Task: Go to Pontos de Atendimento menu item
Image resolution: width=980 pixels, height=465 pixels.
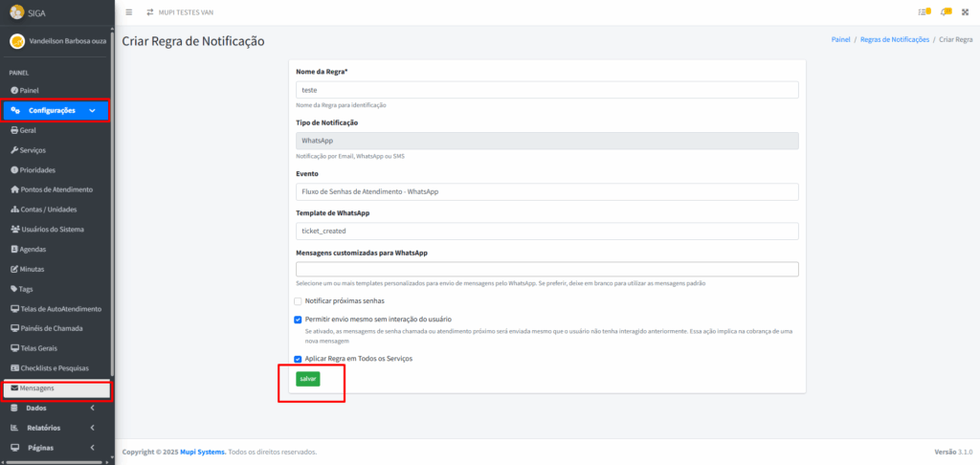Action: pyautogui.click(x=56, y=189)
